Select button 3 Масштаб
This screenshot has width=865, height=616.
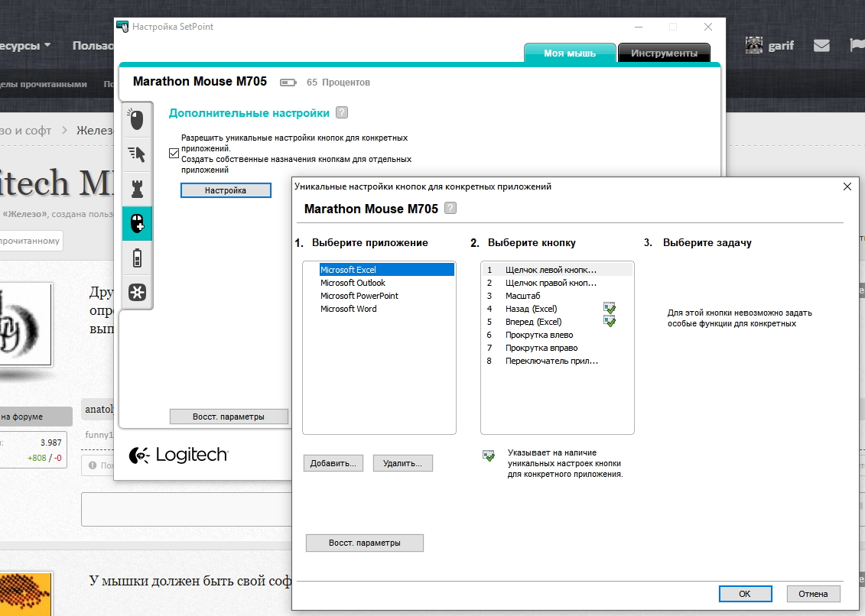coord(558,296)
